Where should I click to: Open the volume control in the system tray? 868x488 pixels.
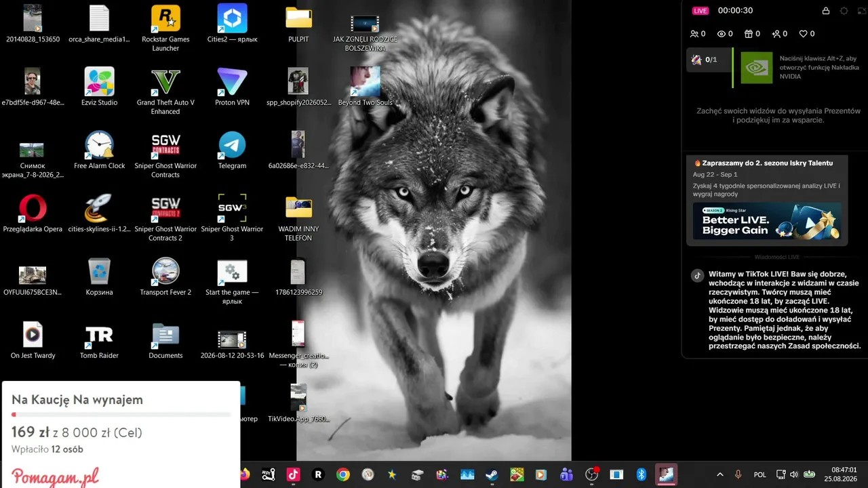click(795, 474)
